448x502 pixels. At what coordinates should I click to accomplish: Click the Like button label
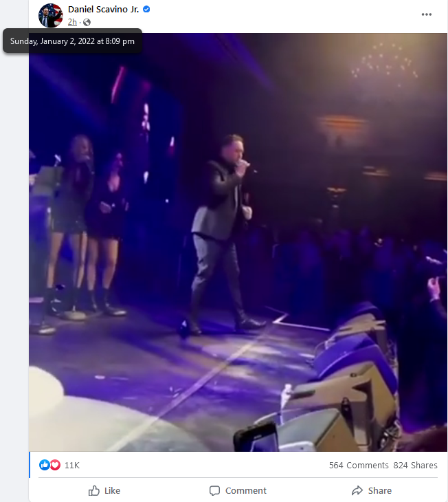point(112,490)
